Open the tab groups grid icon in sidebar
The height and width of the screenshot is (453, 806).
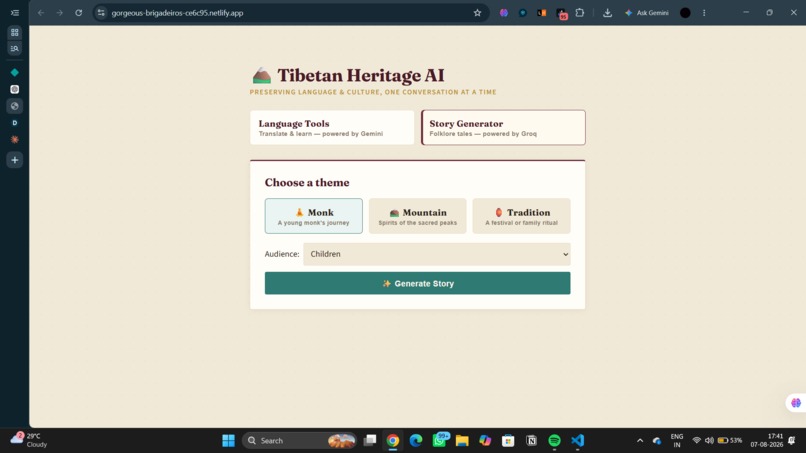[x=14, y=32]
